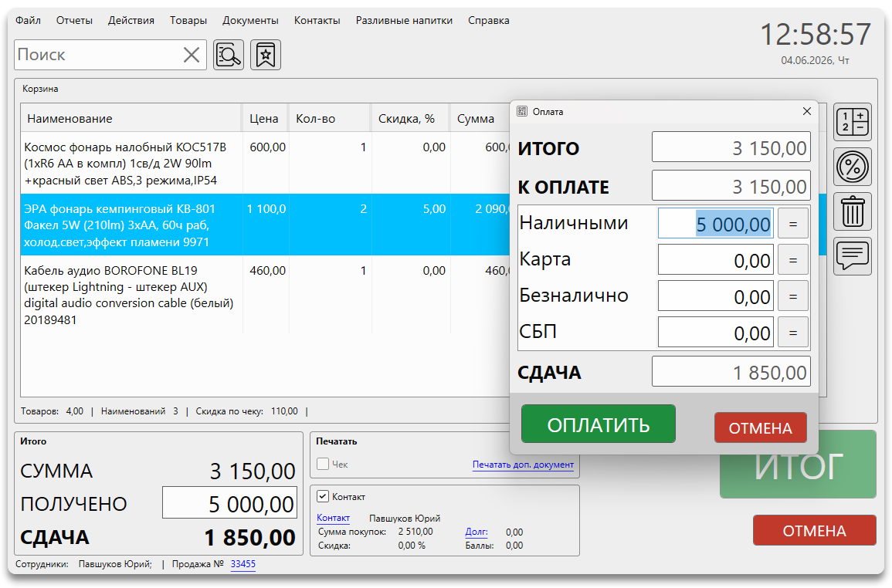Sort by the Скидка, % column header

(411, 119)
